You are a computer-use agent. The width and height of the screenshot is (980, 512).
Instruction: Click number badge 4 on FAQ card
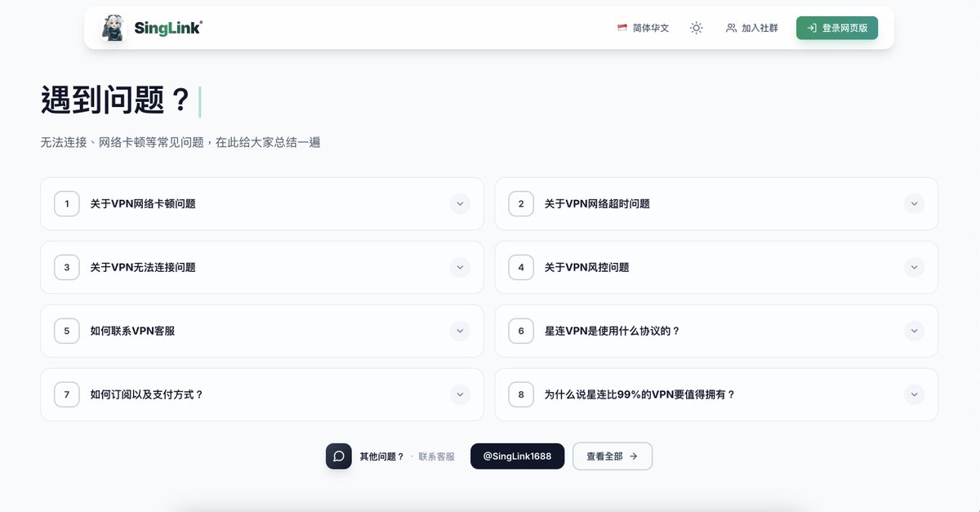pyautogui.click(x=521, y=267)
